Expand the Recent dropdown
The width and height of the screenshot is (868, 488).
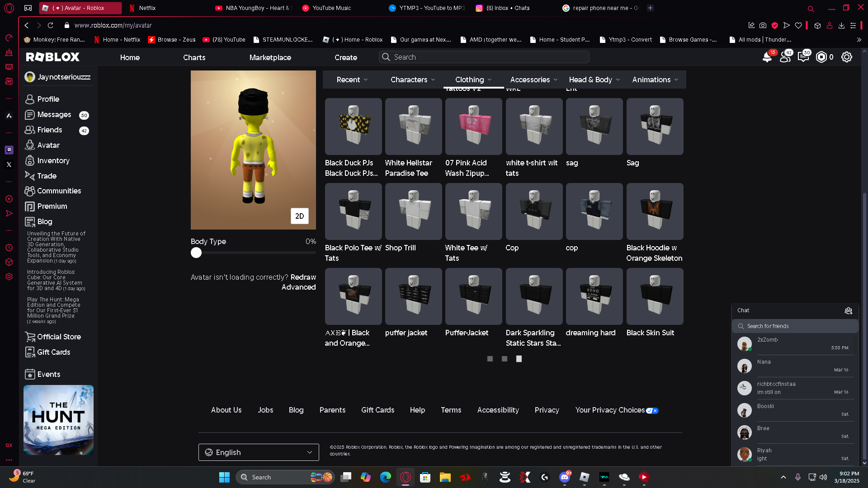point(352,80)
